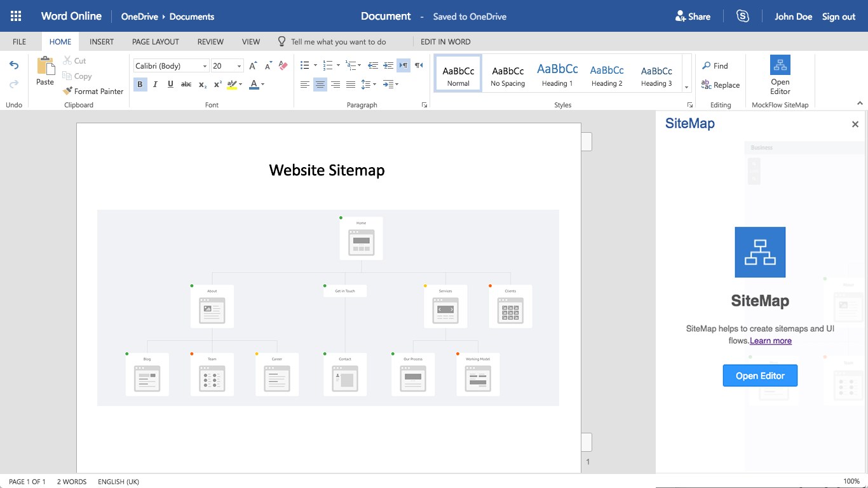868x488 pixels.
Task: Click the Share button
Action: (x=693, y=17)
